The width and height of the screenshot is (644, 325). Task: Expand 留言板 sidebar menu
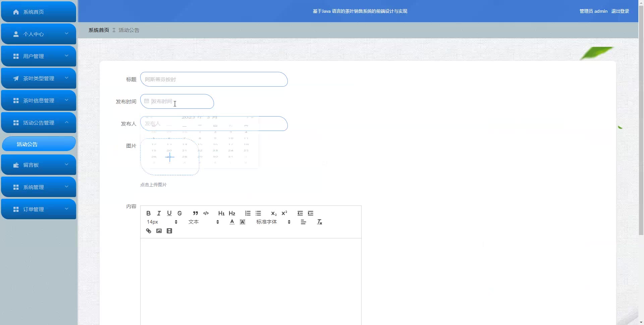click(x=39, y=165)
